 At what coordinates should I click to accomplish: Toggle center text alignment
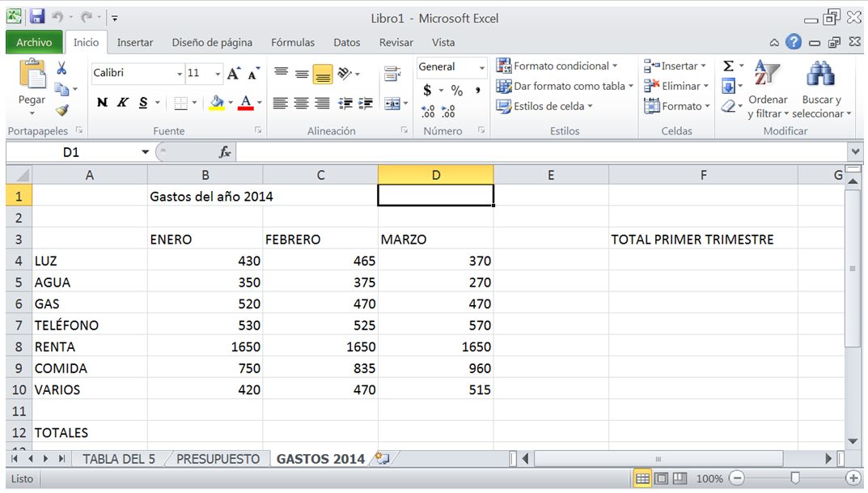(302, 103)
